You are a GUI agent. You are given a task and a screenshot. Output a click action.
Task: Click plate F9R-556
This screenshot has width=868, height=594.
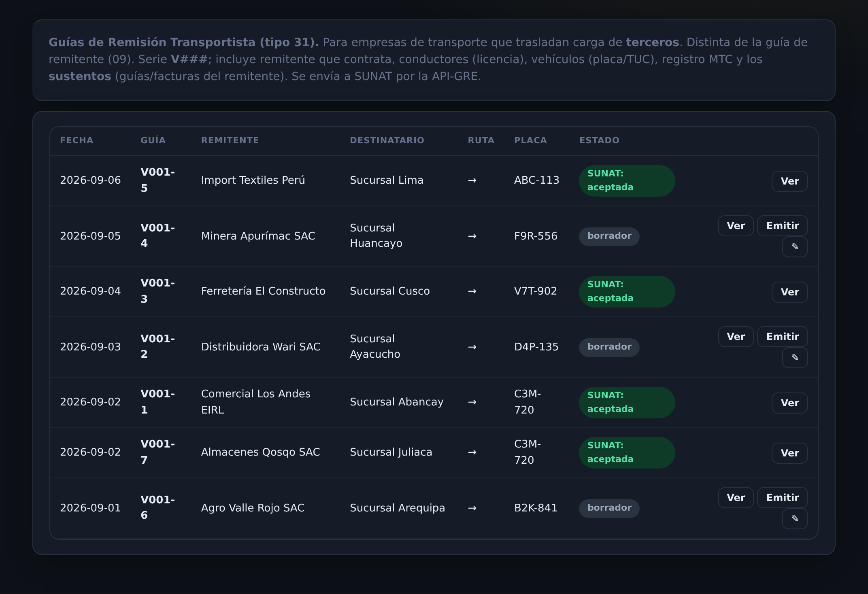pos(536,236)
